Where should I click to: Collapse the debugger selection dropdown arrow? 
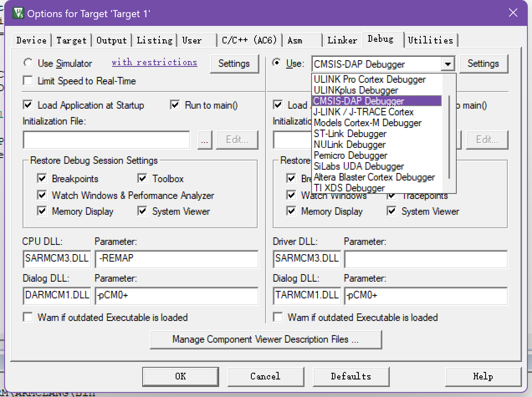click(x=448, y=64)
